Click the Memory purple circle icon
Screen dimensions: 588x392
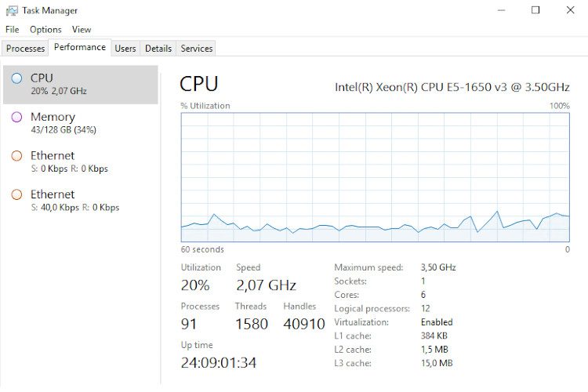pos(16,117)
